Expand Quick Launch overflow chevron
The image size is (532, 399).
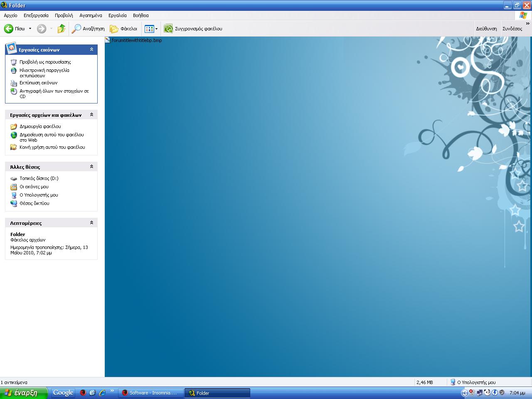click(x=112, y=390)
